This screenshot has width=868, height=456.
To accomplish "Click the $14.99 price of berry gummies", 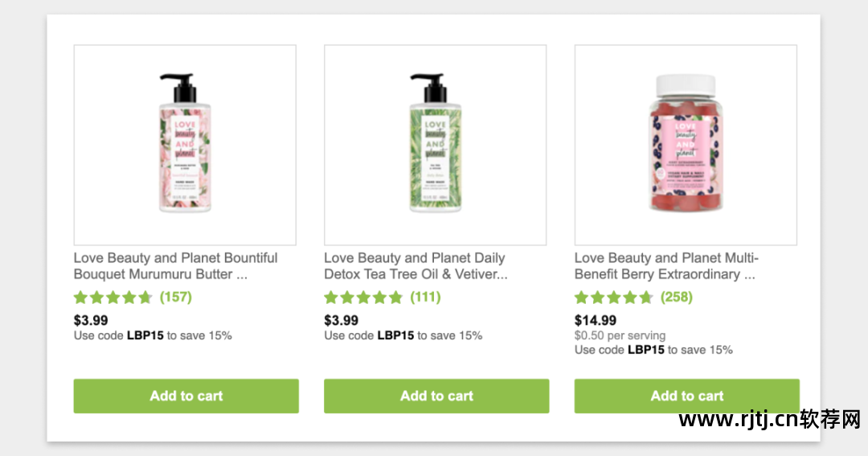I will (595, 320).
